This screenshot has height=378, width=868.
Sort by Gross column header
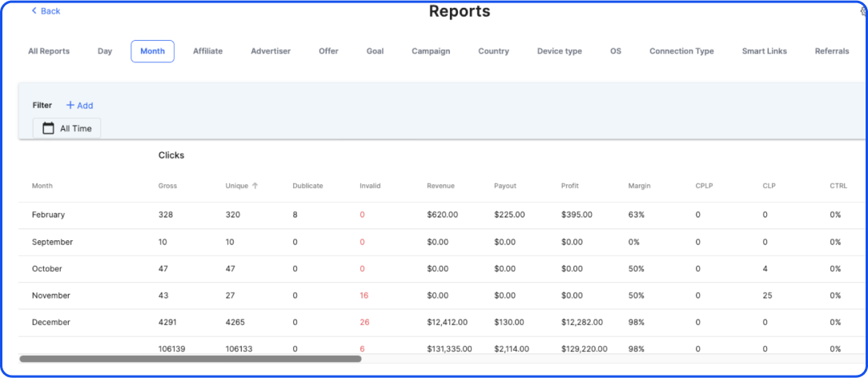coord(168,186)
